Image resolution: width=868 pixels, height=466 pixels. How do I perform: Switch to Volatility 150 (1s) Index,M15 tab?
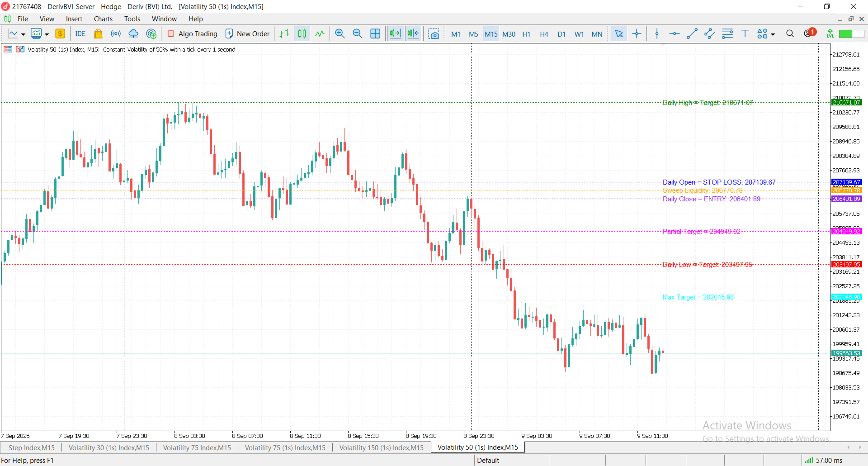[382, 448]
